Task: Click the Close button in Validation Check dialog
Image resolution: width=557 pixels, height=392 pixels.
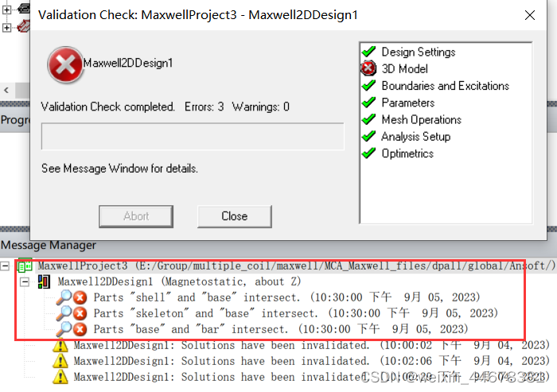Action: 235,216
